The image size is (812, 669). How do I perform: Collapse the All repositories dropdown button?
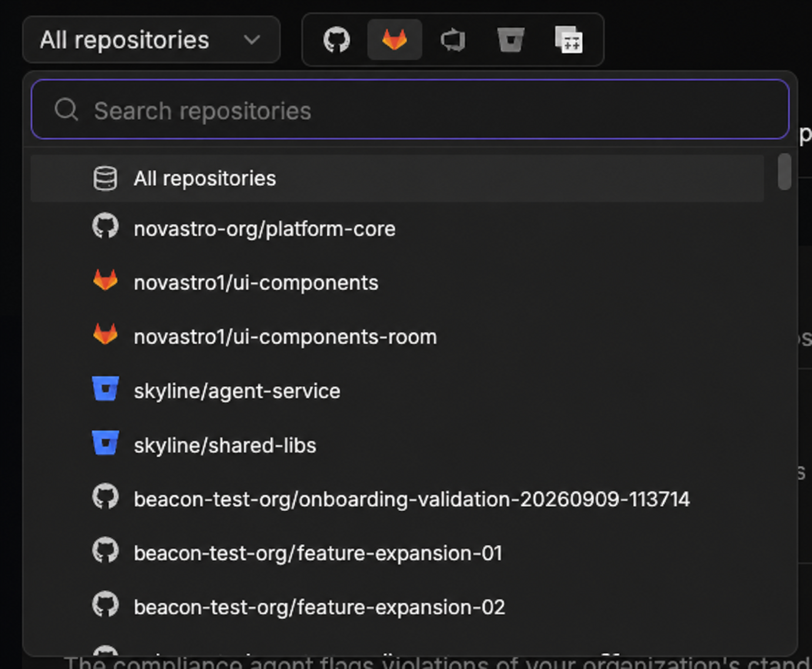(152, 40)
